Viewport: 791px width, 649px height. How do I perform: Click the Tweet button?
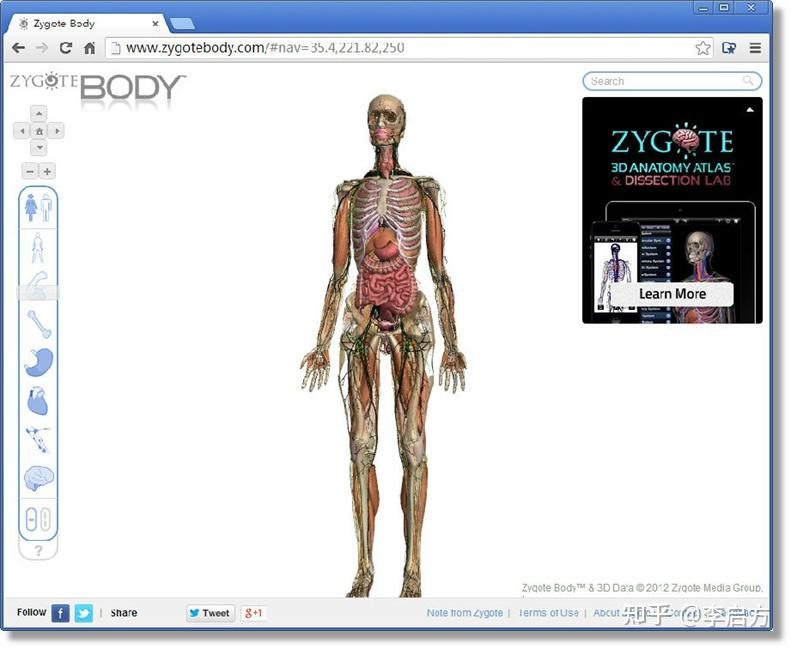click(210, 613)
